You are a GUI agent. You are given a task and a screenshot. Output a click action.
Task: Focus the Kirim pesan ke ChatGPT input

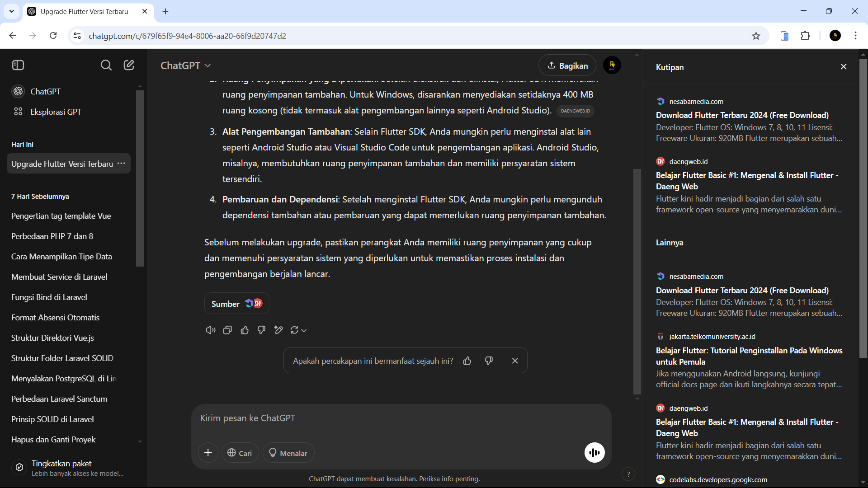pyautogui.click(x=401, y=418)
